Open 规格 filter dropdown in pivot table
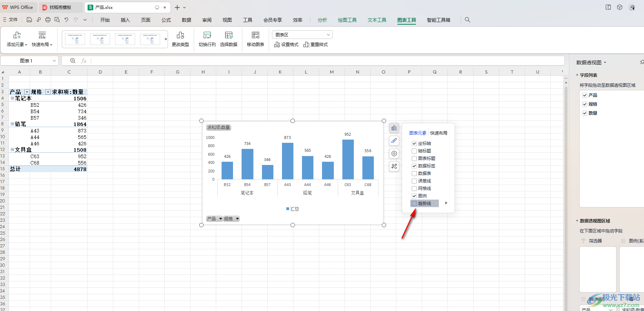The image size is (644, 311). 48,92
